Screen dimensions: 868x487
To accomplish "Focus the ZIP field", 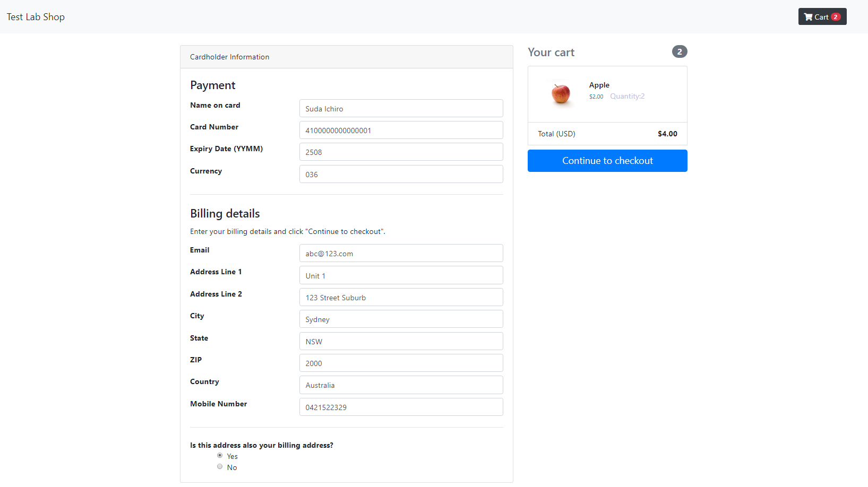I will click(x=401, y=363).
